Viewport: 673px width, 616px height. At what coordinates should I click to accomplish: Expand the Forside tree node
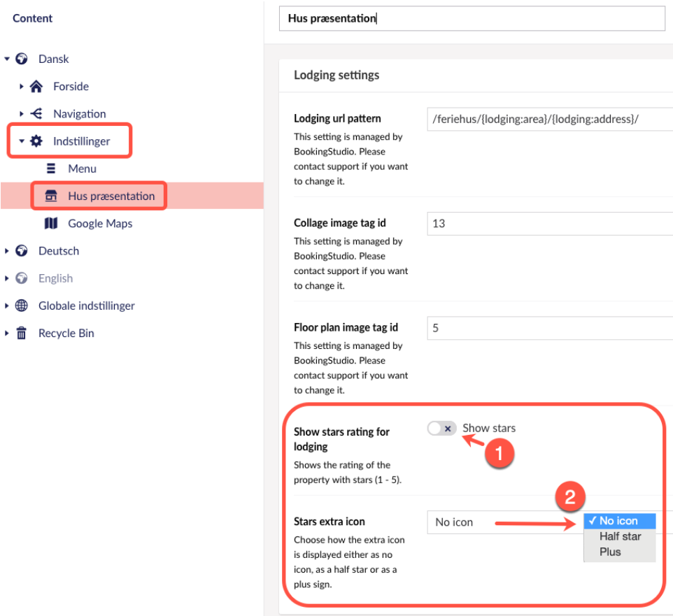click(x=21, y=86)
